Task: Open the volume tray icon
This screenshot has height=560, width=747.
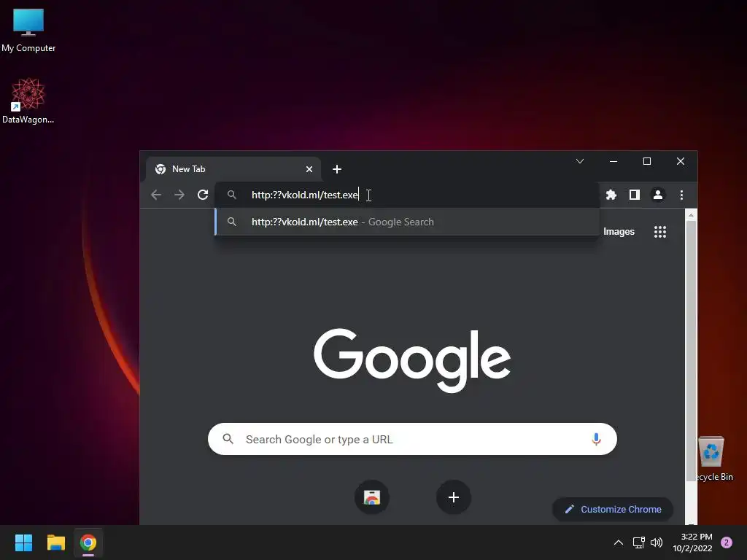Action: point(657,542)
